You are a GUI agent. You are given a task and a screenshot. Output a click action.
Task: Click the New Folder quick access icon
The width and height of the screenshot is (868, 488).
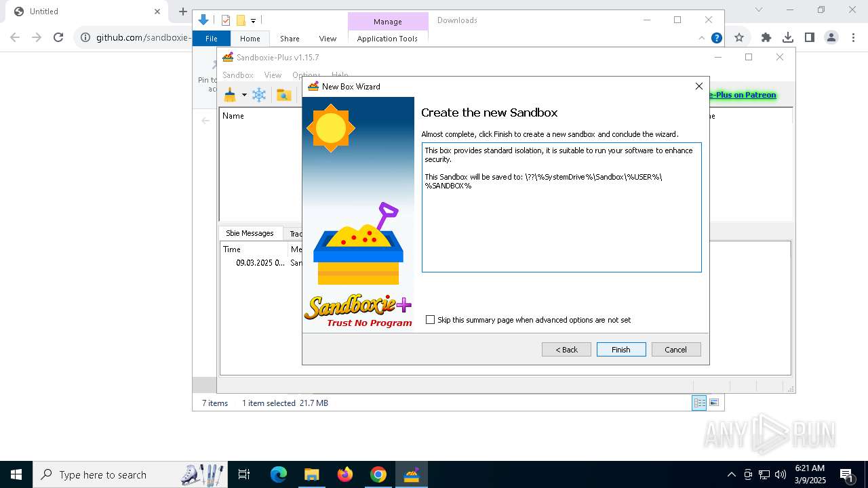click(241, 20)
